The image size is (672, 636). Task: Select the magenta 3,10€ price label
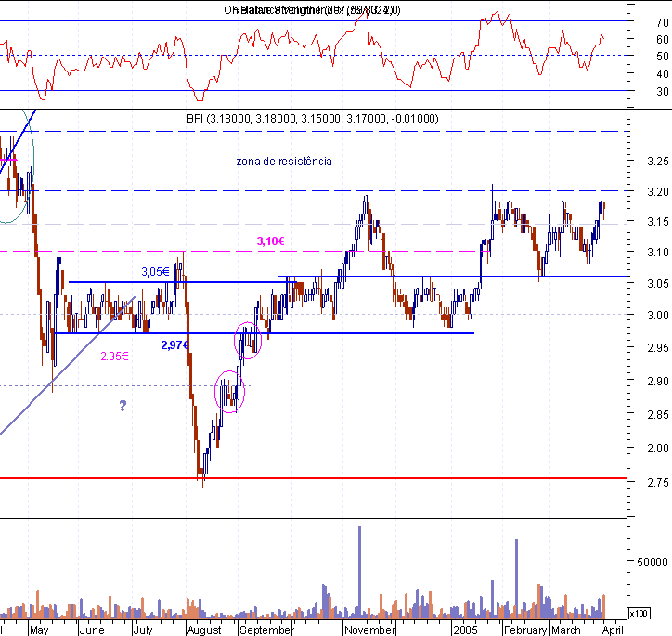[x=270, y=241]
